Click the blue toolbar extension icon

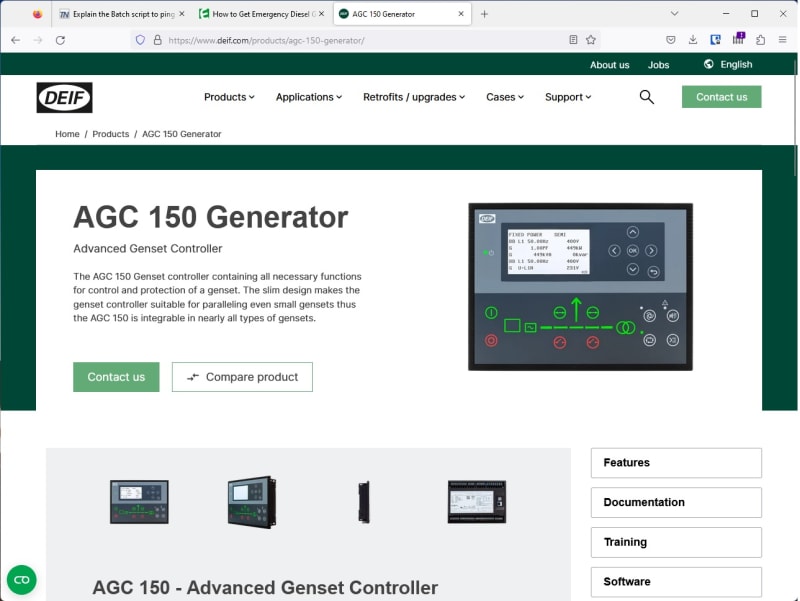pyautogui.click(x=715, y=40)
